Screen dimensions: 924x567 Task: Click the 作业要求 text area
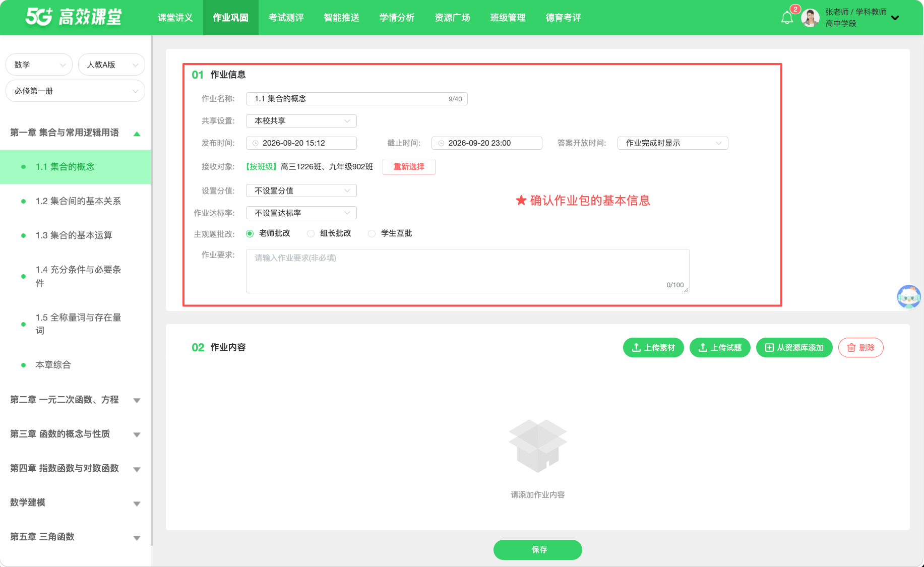(468, 271)
